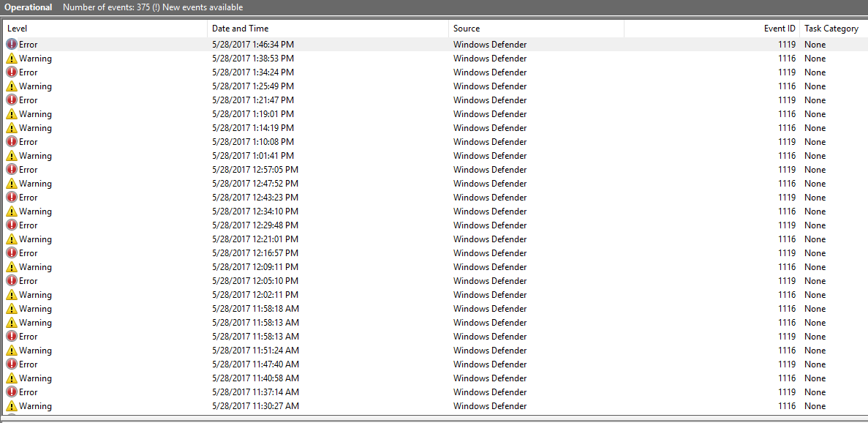The width and height of the screenshot is (868, 423).
Task: Select date cell 5/28/2017 1:21:47 PM
Action: pyautogui.click(x=253, y=100)
